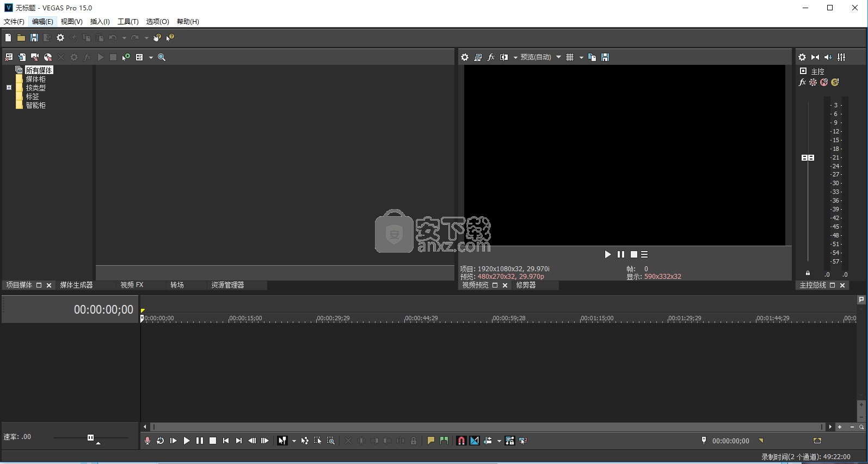The image size is (868, 464).
Task: Select the envelope edit tool
Action: (x=305, y=441)
